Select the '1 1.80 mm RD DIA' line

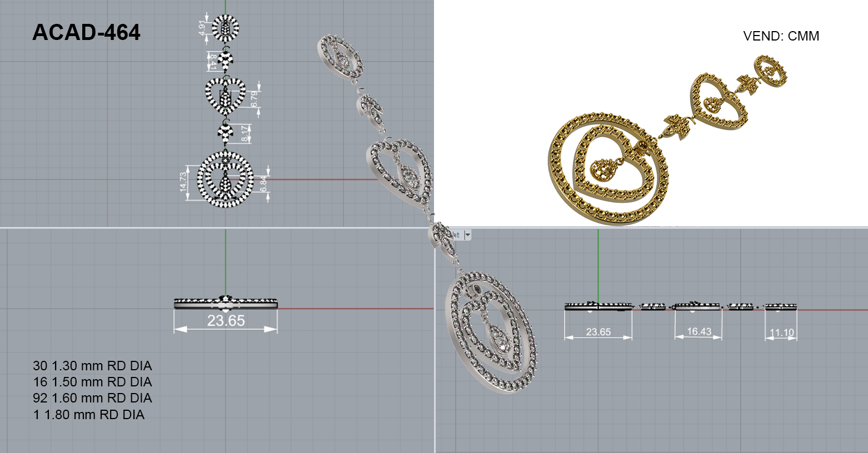pos(89,415)
